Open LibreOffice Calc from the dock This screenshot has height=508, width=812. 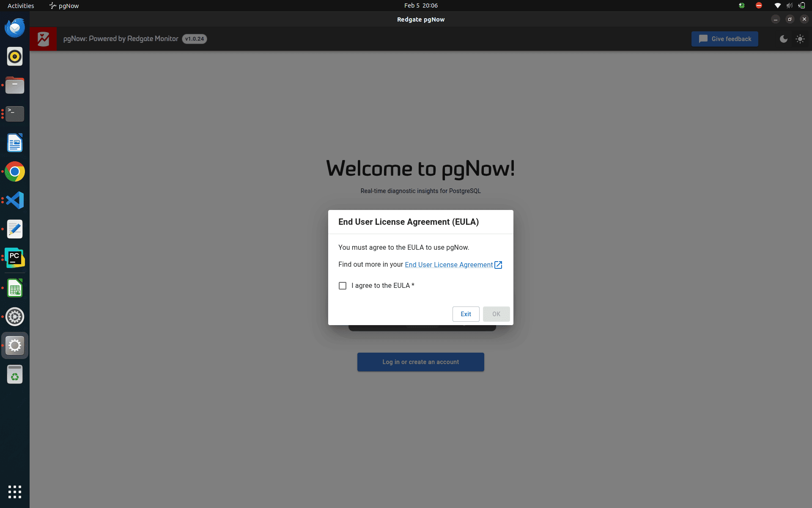point(15,288)
